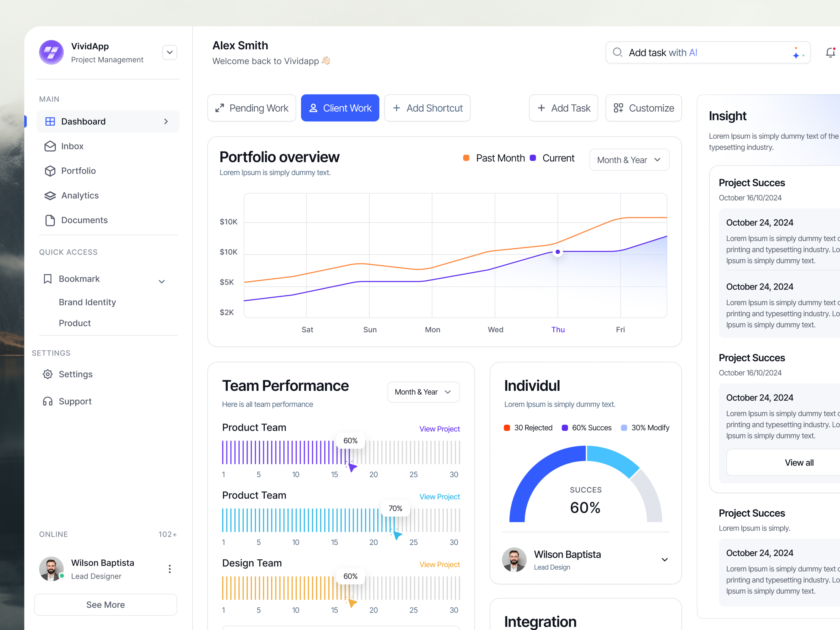Open the Month & Year dropdown for Portfolio overview
The height and width of the screenshot is (630, 840).
coord(629,160)
